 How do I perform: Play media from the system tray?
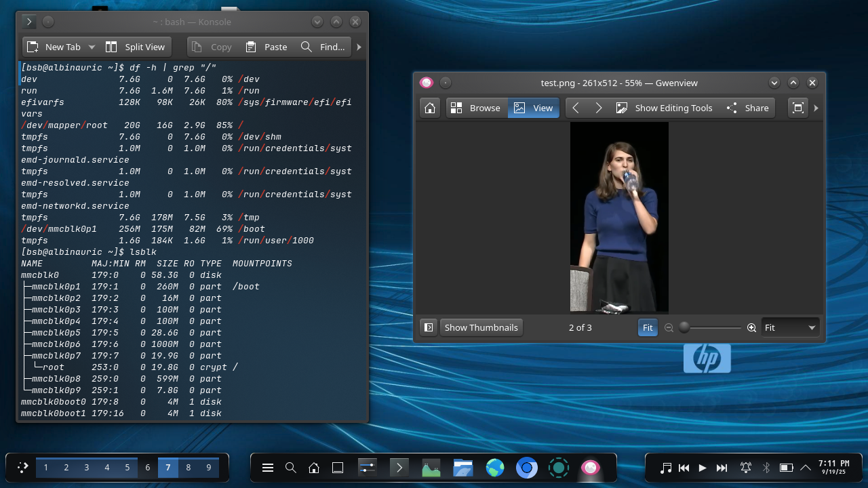[x=703, y=468]
